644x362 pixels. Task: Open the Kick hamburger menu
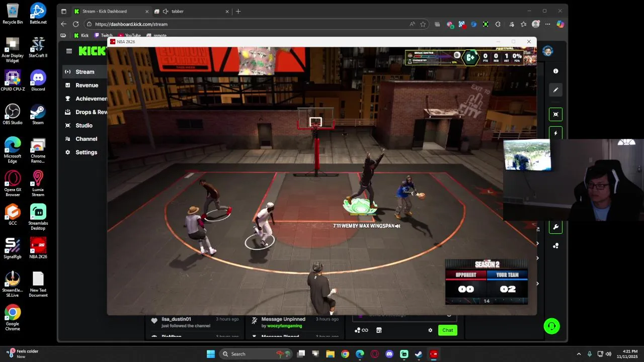tap(69, 51)
